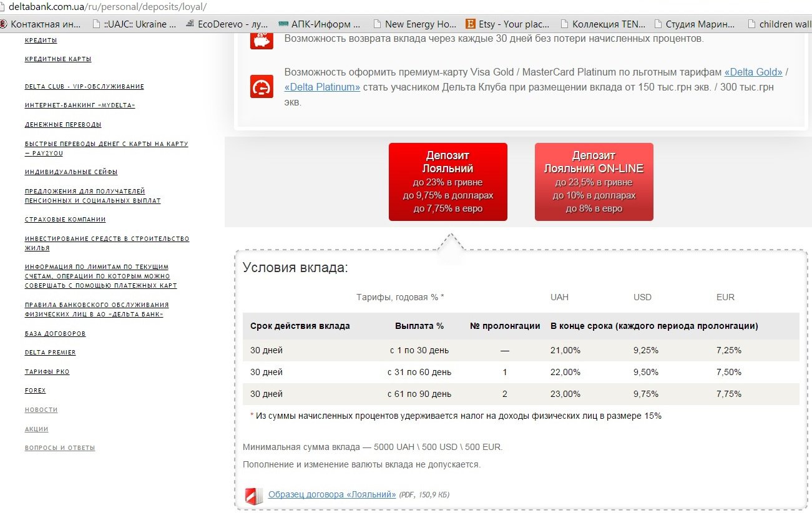Click the UAH currency column label
Screen dimensions: 812x513
tap(559, 297)
